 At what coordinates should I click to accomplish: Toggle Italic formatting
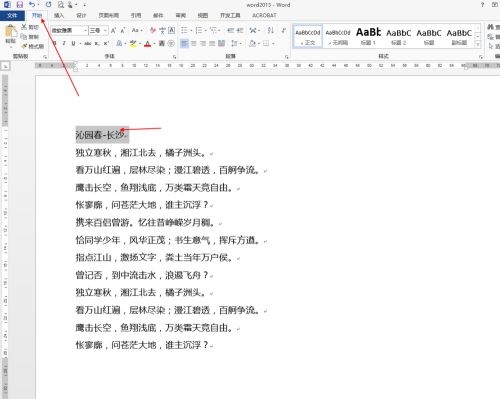tap(64, 43)
